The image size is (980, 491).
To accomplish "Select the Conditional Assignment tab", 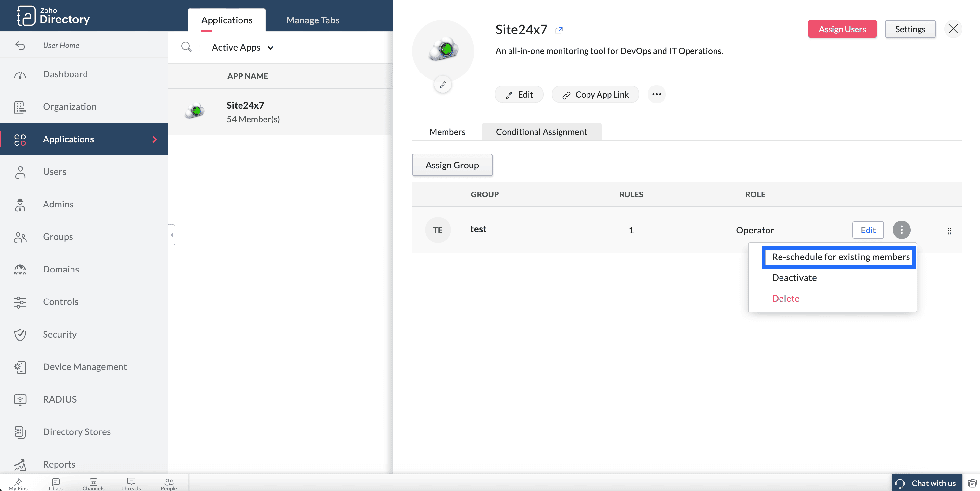I will pyautogui.click(x=541, y=132).
